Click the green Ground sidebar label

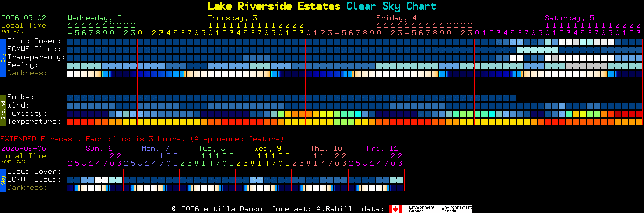[3, 110]
